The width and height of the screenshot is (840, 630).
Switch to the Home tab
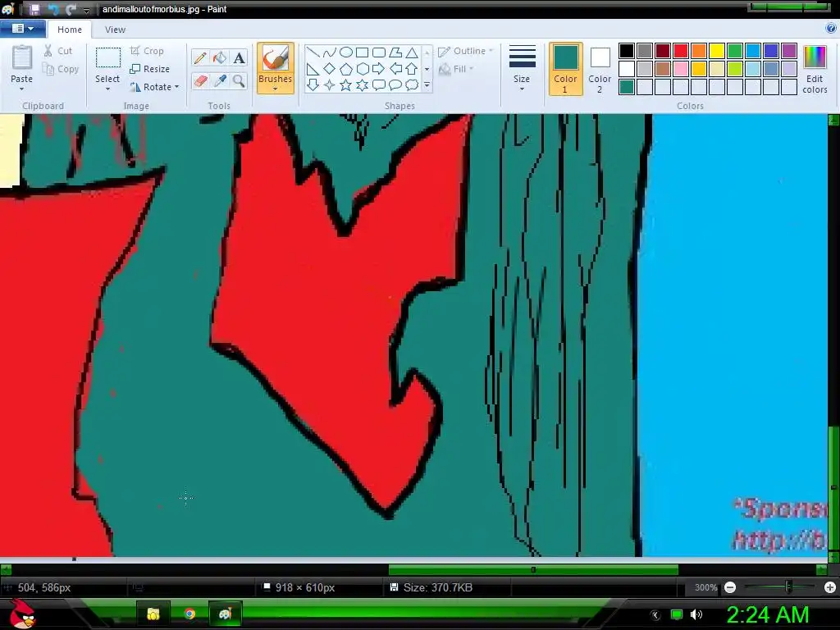(70, 30)
